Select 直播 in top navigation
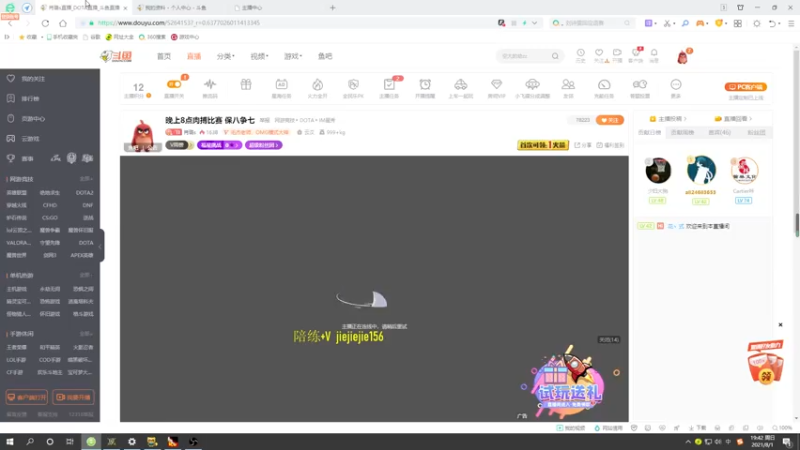 (193, 56)
